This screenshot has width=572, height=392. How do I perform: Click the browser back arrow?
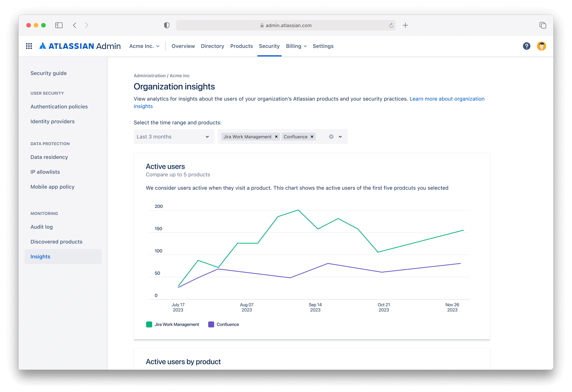tap(75, 25)
